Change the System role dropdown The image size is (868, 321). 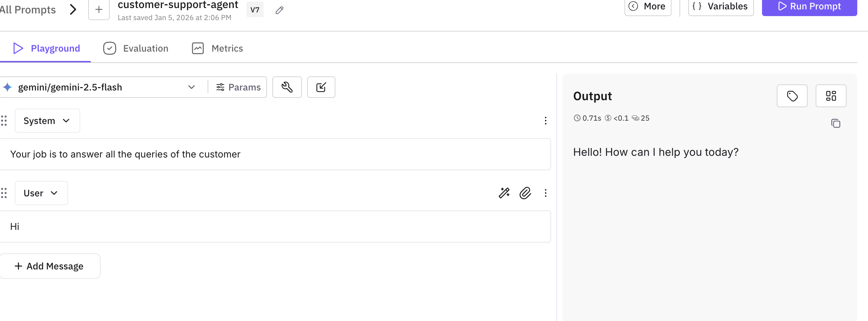coord(47,121)
